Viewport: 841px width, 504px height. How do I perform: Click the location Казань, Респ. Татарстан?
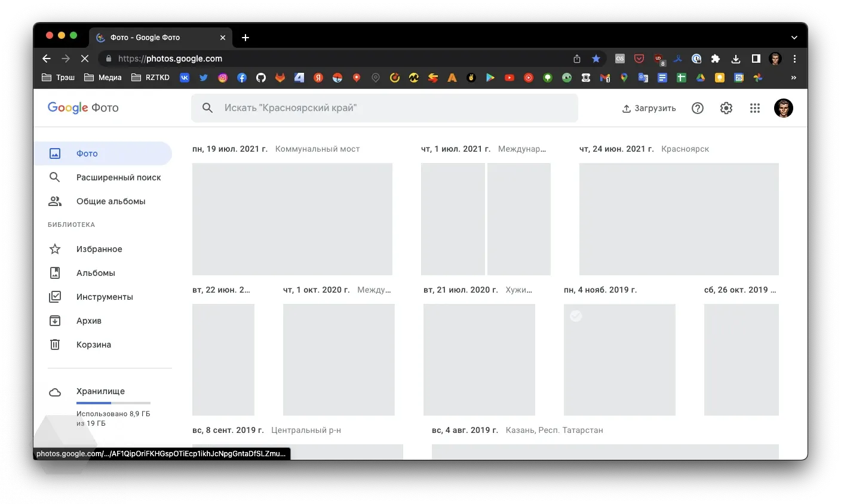[554, 430]
